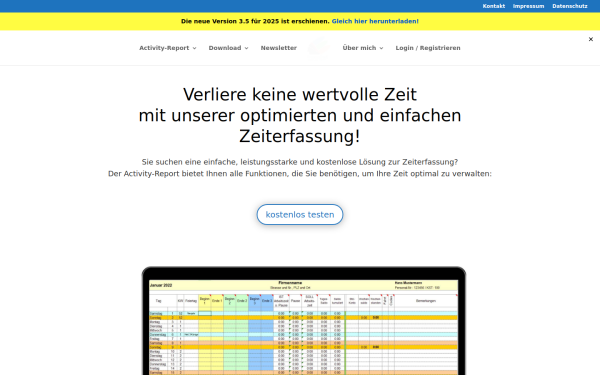Expand the Activity-Report chevron arrow
The width and height of the screenshot is (600, 375).
194,48
